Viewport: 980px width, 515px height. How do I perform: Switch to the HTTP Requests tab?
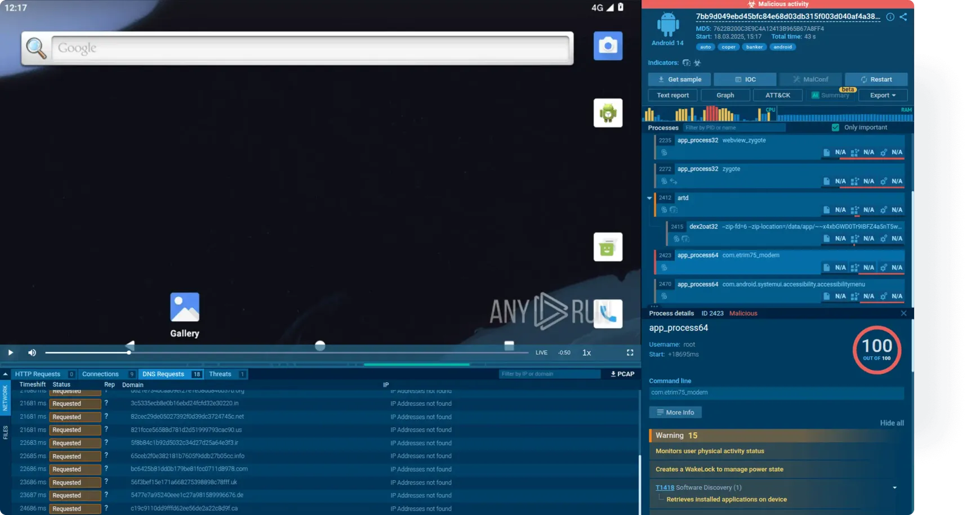click(x=38, y=374)
